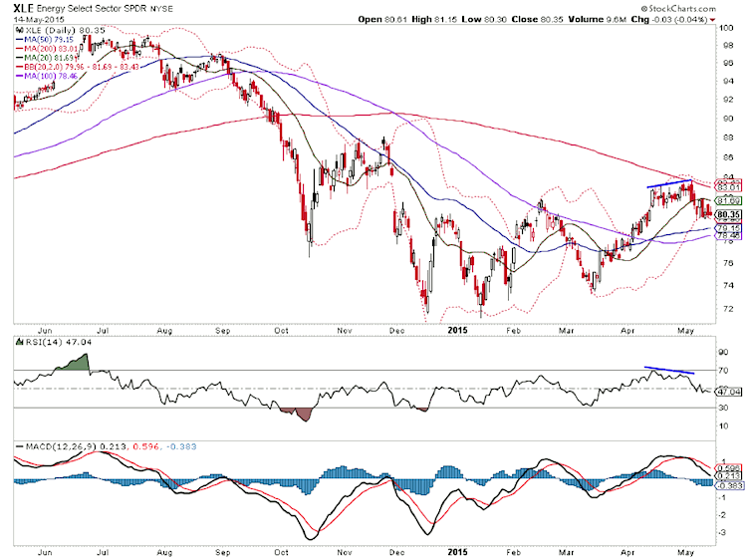This screenshot has width=747, height=560.
Task: Click the Chg -0.03 (-0.04%) value
Action: 669,19
